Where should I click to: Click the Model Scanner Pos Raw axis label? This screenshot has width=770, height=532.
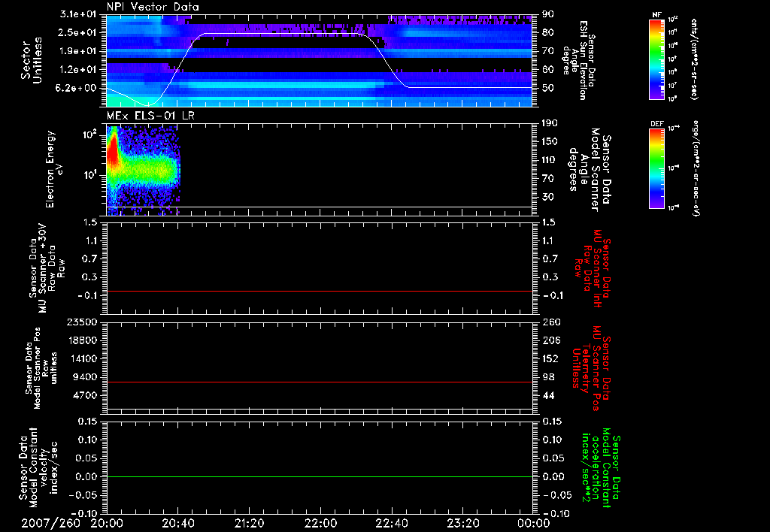click(41, 368)
